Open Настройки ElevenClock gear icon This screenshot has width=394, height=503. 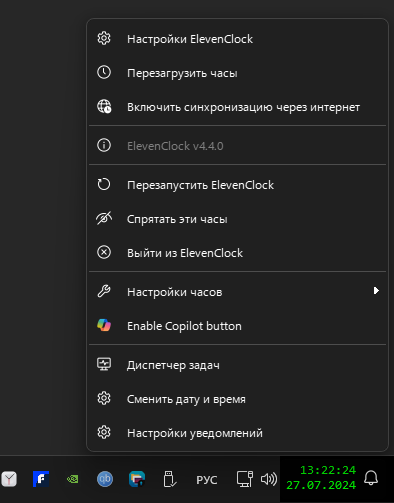pyautogui.click(x=104, y=39)
